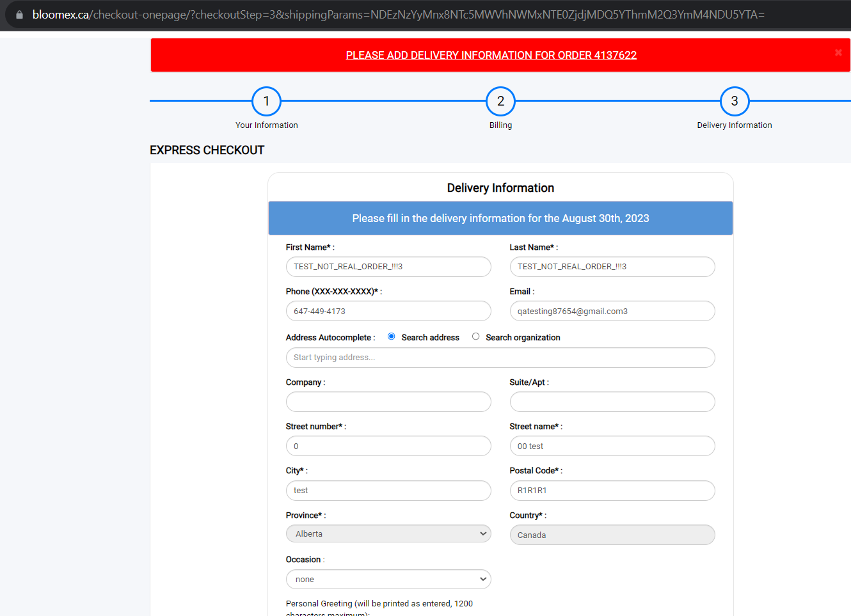Click the Delivery Information form heading
The width and height of the screenshot is (851, 616).
point(500,188)
